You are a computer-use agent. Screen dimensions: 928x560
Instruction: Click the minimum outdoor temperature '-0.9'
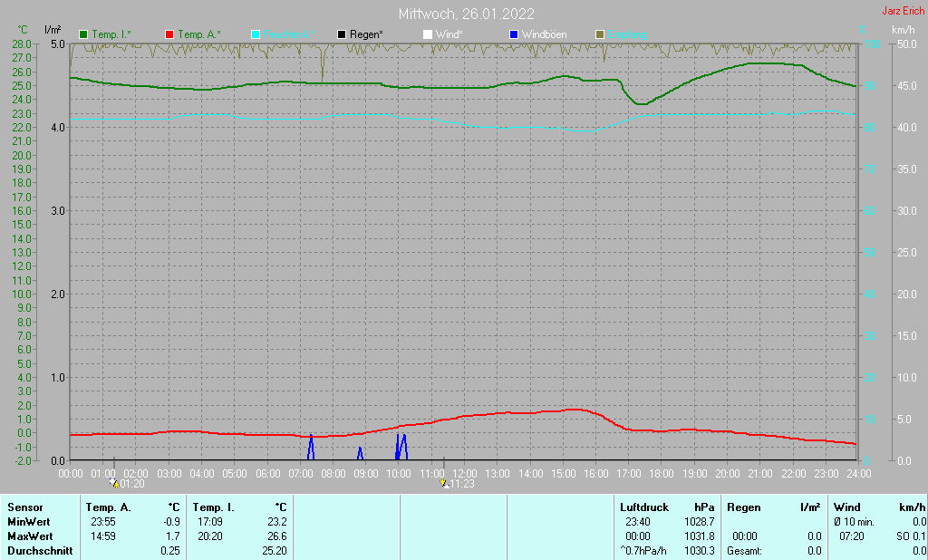pyautogui.click(x=171, y=522)
